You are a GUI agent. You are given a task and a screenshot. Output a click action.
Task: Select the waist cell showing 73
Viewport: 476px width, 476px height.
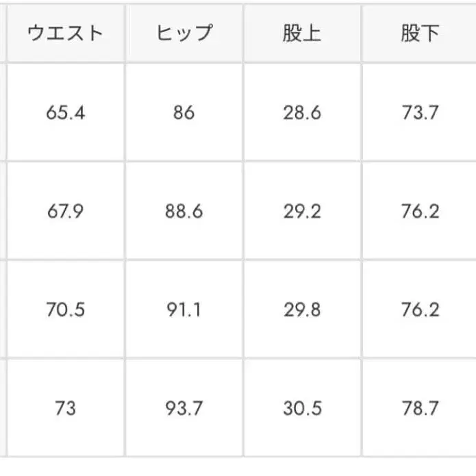point(66,409)
